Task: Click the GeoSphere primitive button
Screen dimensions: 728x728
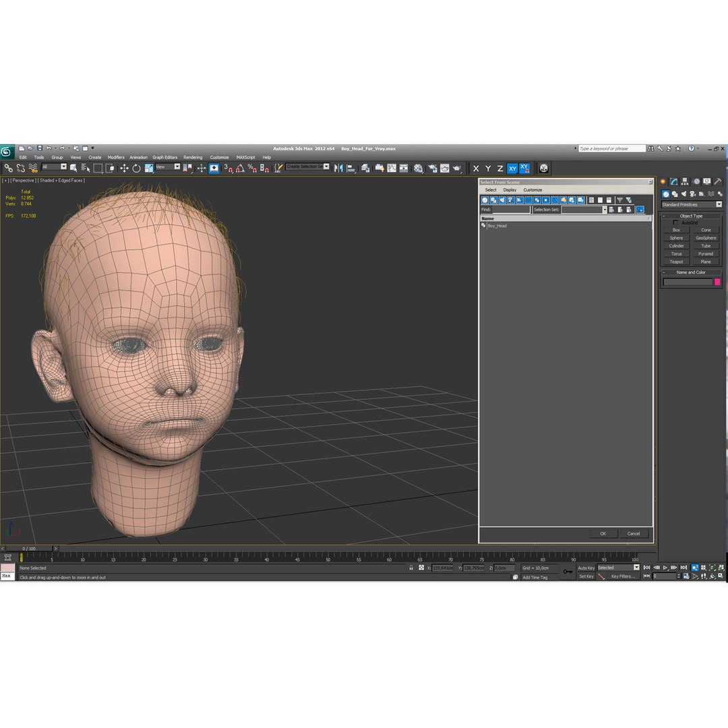Action: click(706, 238)
